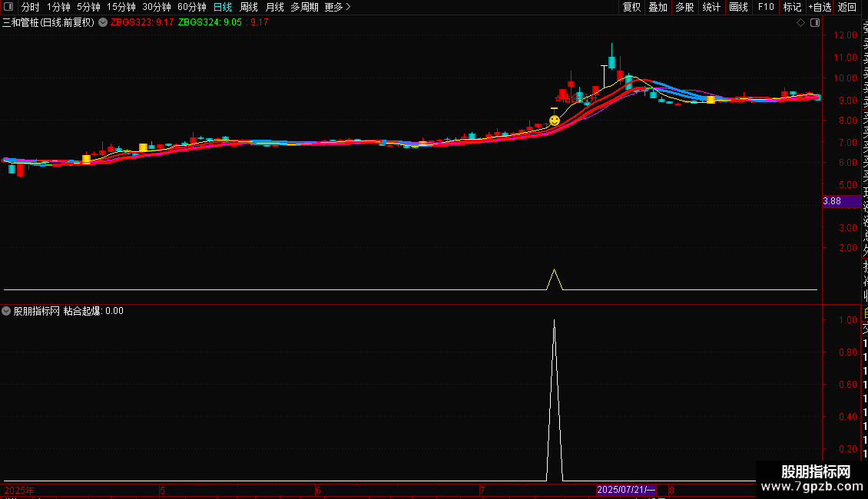Toggle the left sidebar panel icon
Screen dimensions: 868x499
(8, 7)
